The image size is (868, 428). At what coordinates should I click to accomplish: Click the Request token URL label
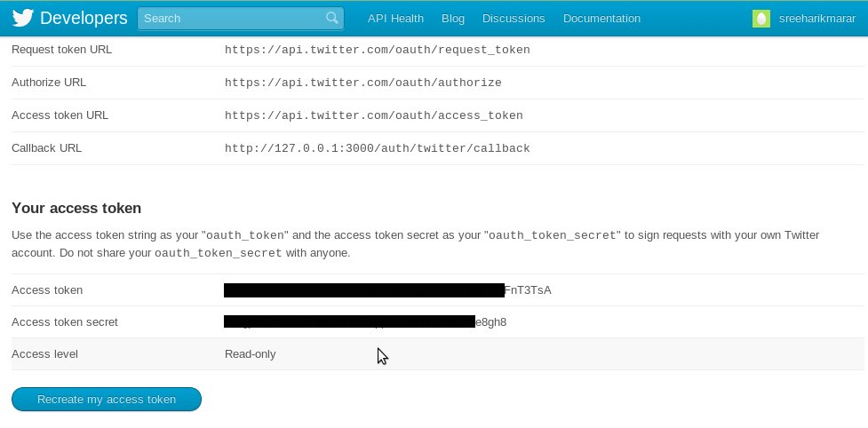(61, 49)
